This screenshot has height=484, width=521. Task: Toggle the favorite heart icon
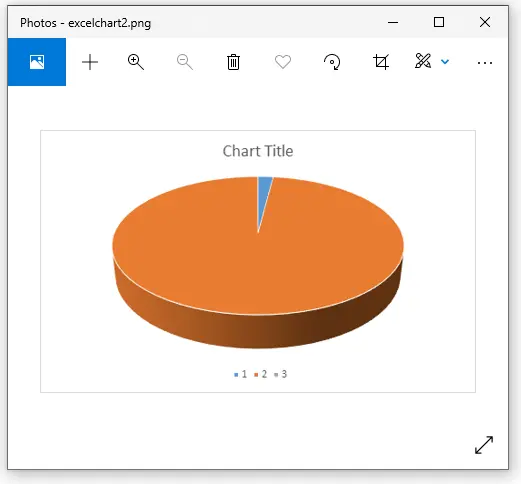click(283, 62)
